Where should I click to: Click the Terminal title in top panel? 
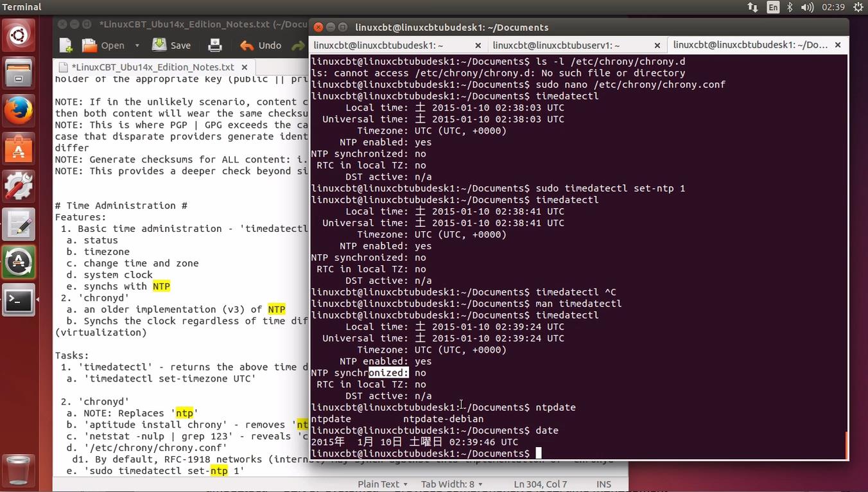[21, 7]
